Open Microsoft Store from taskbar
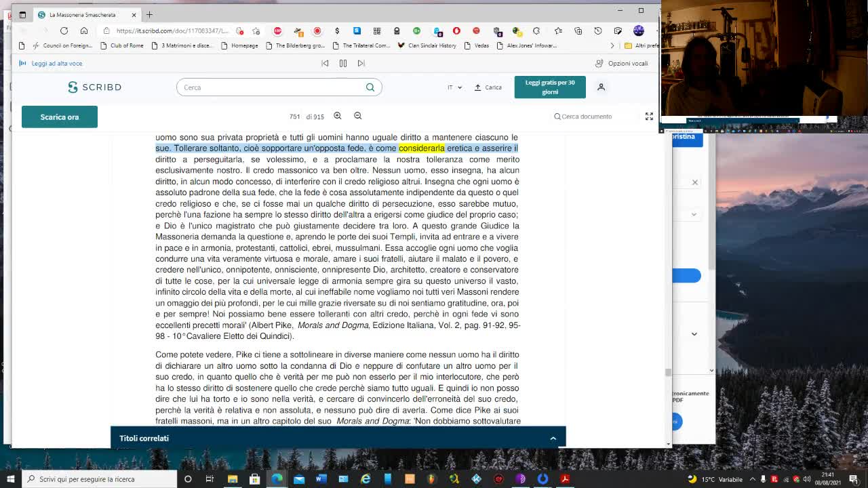868x488 pixels. click(x=255, y=479)
